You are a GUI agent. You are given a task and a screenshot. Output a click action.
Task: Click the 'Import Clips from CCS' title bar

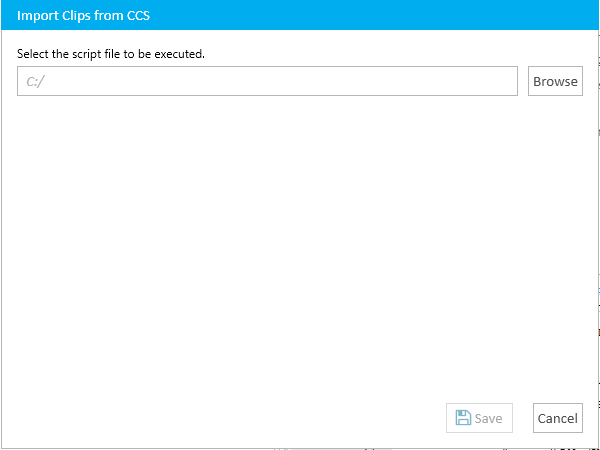tap(300, 15)
